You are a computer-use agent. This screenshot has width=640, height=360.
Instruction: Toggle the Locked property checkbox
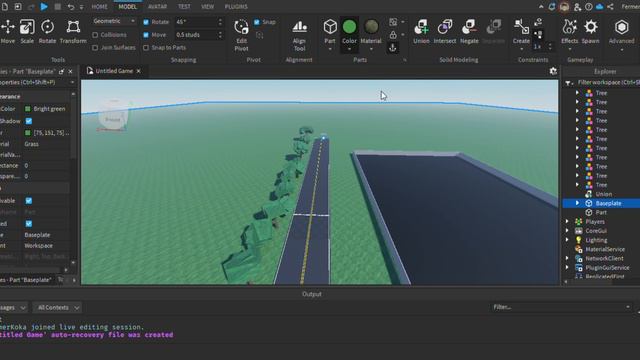click(29, 224)
